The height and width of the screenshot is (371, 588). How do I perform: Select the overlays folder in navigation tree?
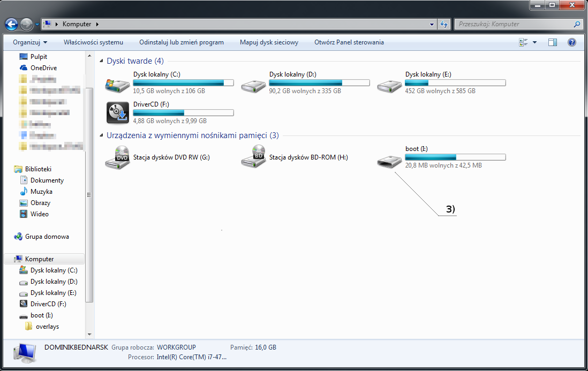point(47,327)
